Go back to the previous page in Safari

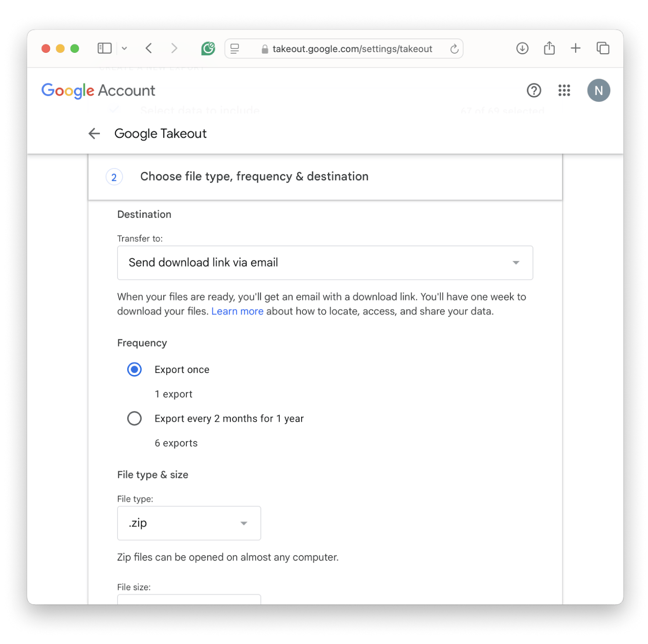(x=149, y=49)
